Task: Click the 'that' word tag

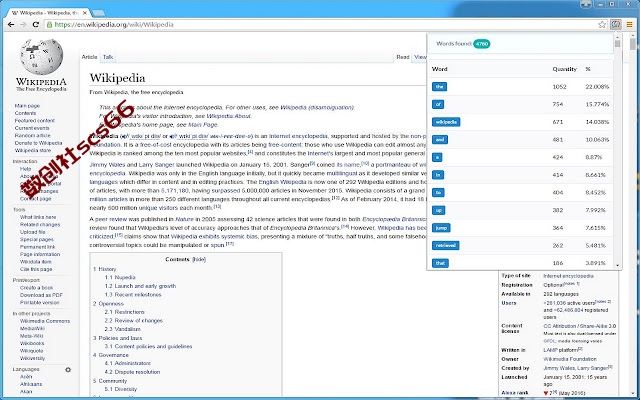Action: 440,263
